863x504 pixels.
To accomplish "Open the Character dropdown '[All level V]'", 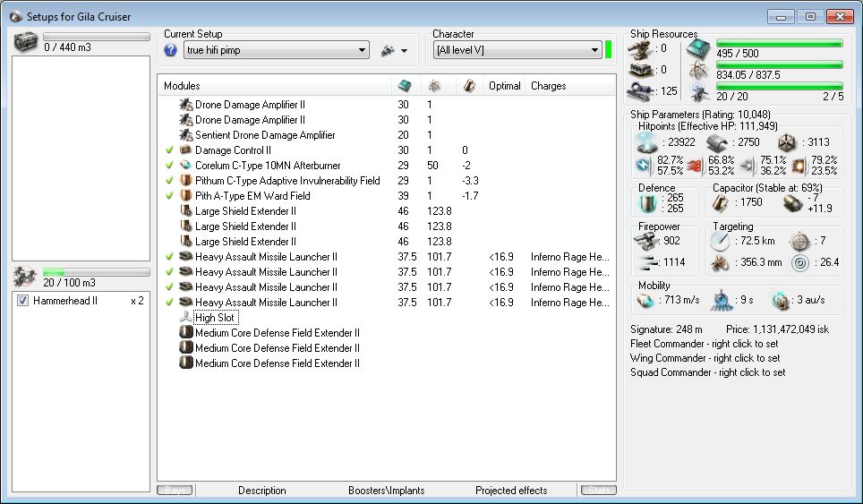I will tap(517, 50).
